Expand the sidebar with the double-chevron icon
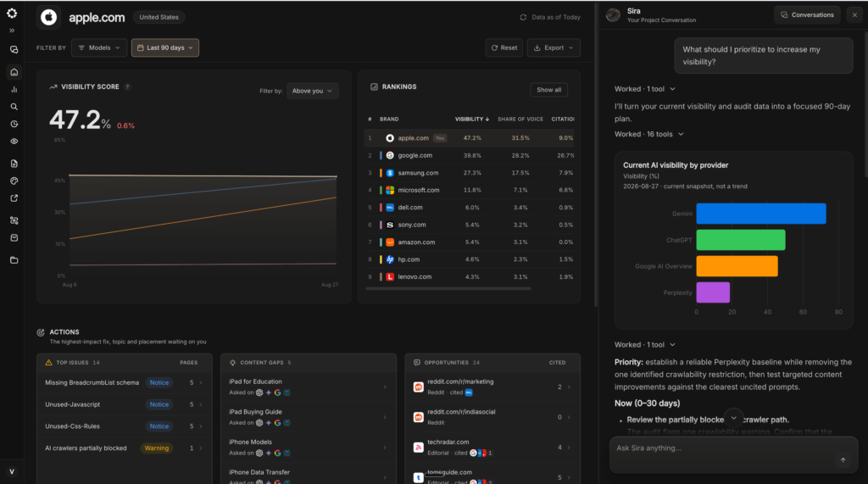The width and height of the screenshot is (868, 484). (12, 31)
